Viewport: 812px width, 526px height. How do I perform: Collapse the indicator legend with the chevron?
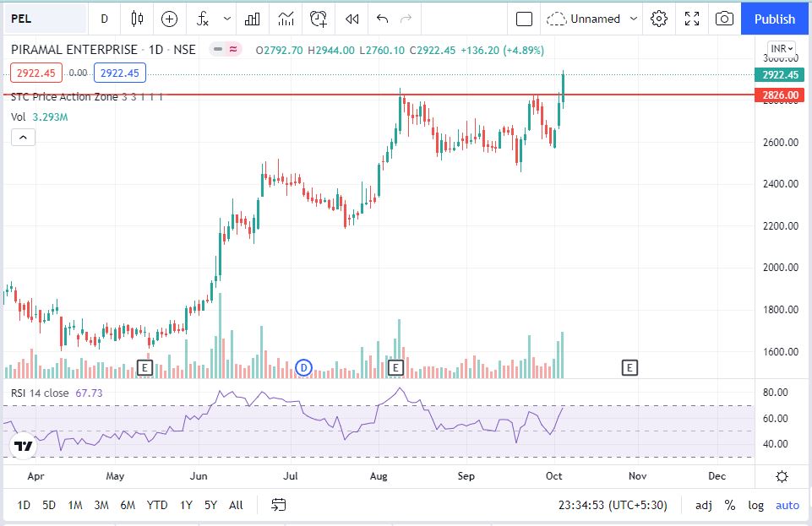[x=23, y=138]
